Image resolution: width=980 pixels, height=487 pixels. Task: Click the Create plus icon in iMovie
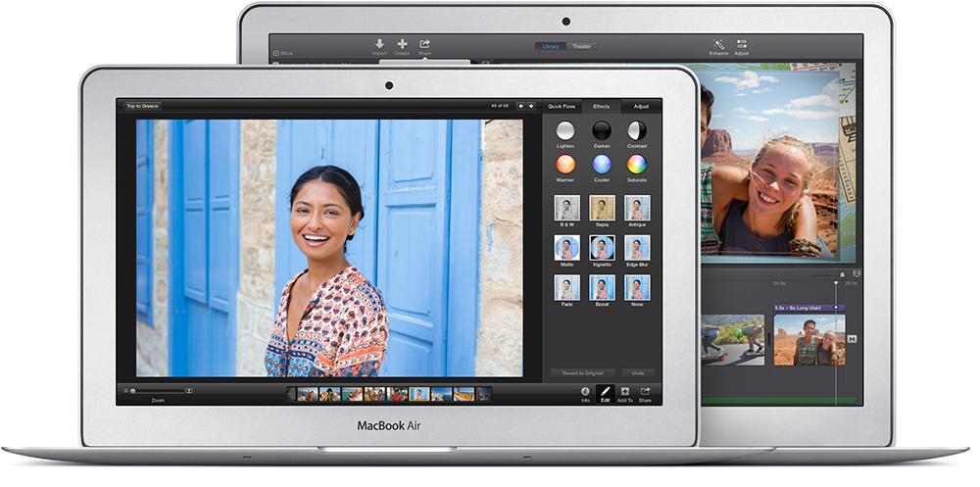pyautogui.click(x=403, y=44)
